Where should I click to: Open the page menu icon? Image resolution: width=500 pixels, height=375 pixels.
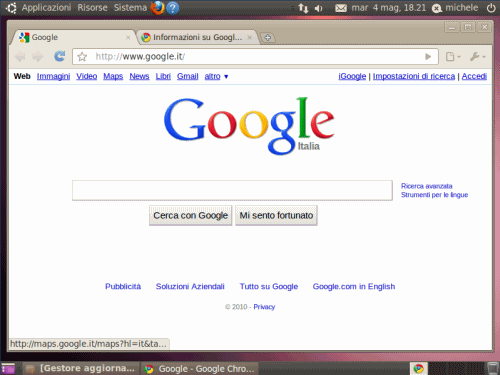tap(453, 57)
